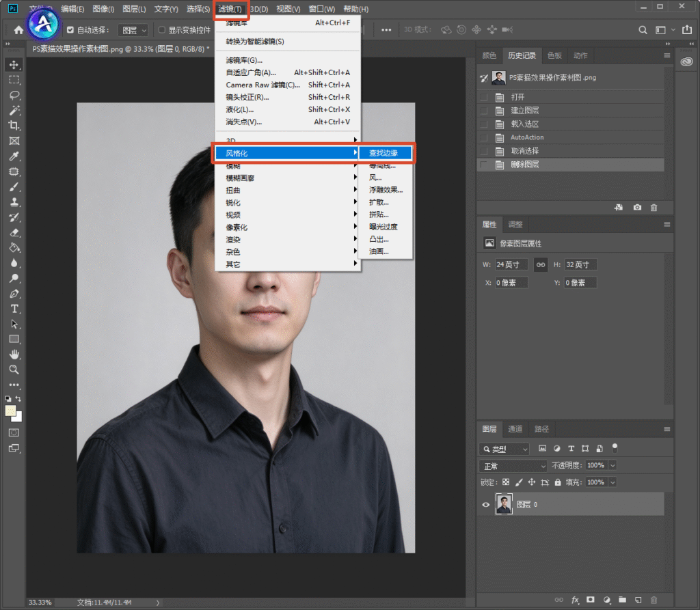Select the Lasso tool
The width and height of the screenshot is (700, 610).
click(14, 95)
